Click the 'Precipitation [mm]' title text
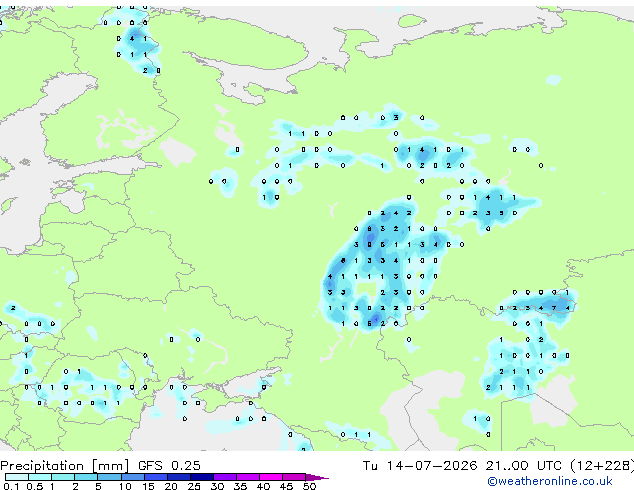Viewport: 634px width, 490px height. click(x=65, y=466)
